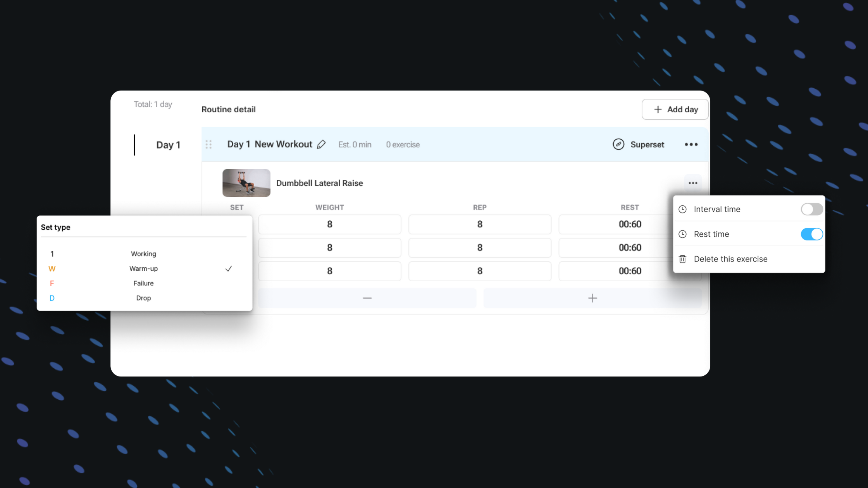Click the checkmark next to Warm-up

229,268
